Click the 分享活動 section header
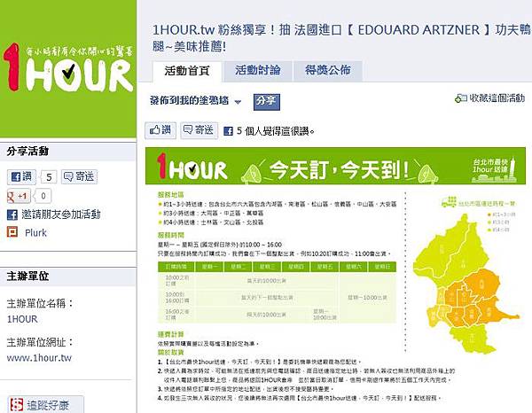Screen dimensions: 532x413 pos(68,152)
